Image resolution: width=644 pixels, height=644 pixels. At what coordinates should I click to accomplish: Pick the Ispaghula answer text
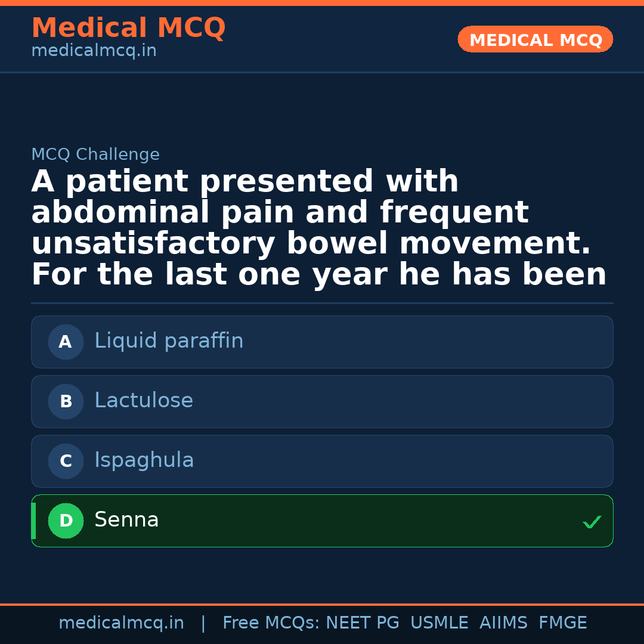tap(144, 460)
